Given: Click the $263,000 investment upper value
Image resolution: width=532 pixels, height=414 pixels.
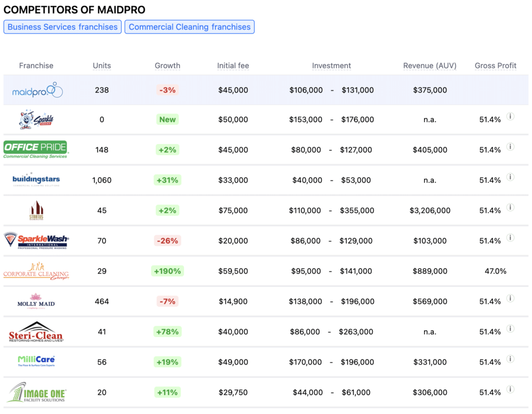Looking at the screenshot, I should [356, 331].
